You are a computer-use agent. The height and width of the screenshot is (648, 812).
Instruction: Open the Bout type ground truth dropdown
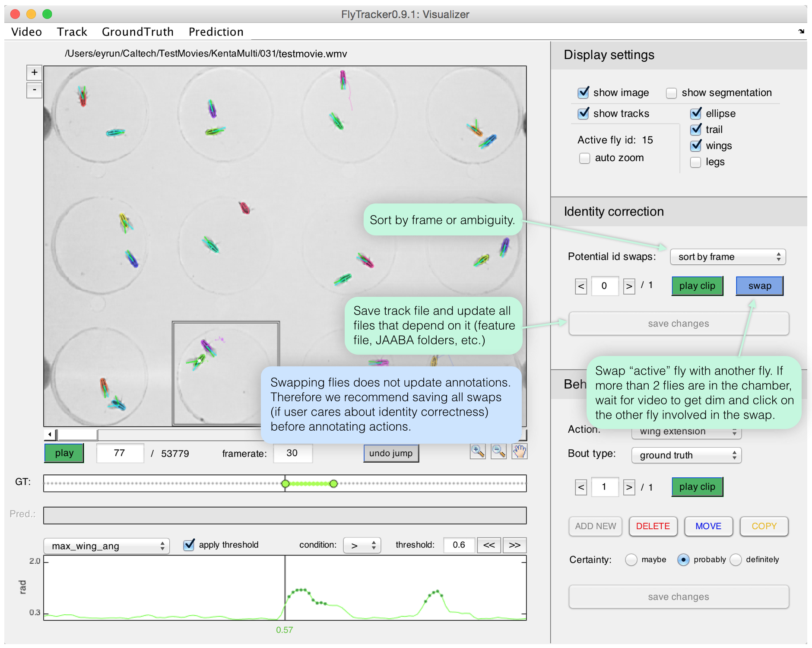click(x=686, y=455)
